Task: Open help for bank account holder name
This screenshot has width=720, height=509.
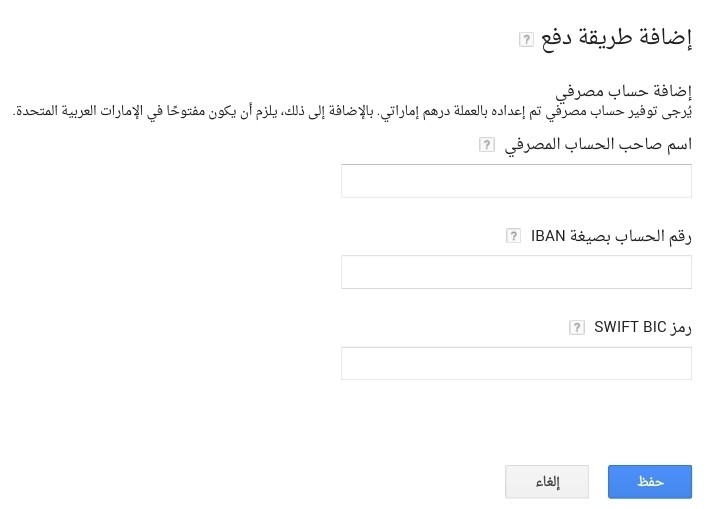Action: (487, 145)
